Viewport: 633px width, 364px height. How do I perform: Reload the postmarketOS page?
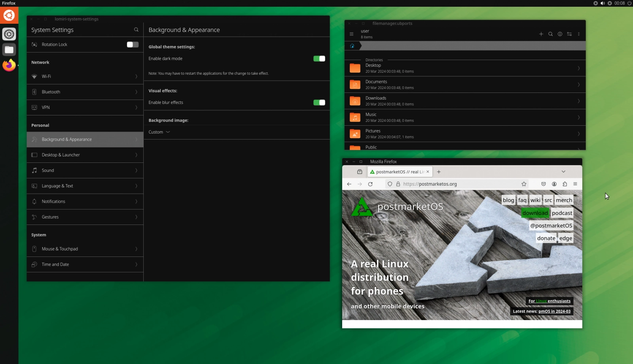click(370, 184)
